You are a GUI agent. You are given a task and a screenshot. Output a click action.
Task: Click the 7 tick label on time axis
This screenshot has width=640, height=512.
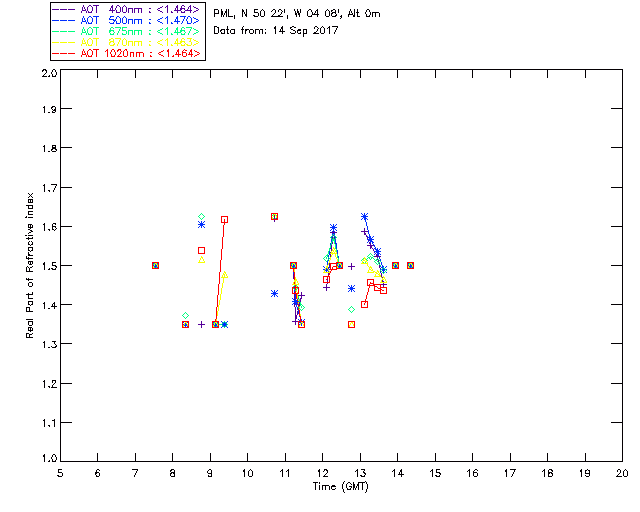[135, 473]
